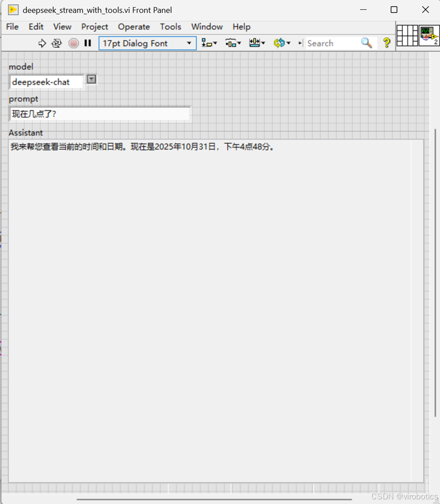Expand the 17pt Dialog Font dropdown
This screenshot has width=440, height=504.
pyautogui.click(x=189, y=43)
